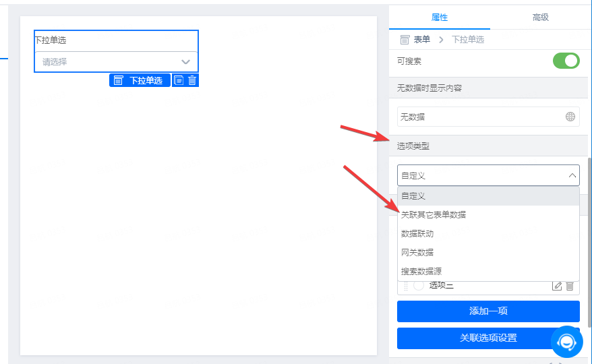Choose 自定义 from the option list

click(488, 196)
